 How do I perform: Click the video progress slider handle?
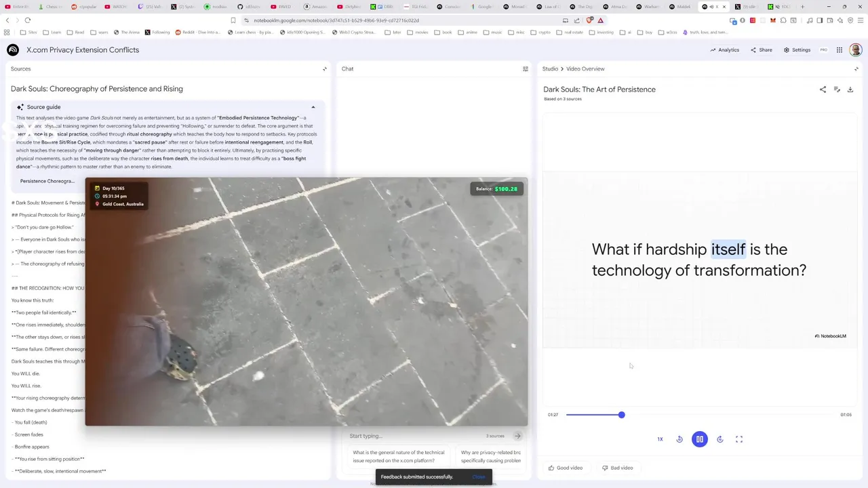pyautogui.click(x=621, y=415)
